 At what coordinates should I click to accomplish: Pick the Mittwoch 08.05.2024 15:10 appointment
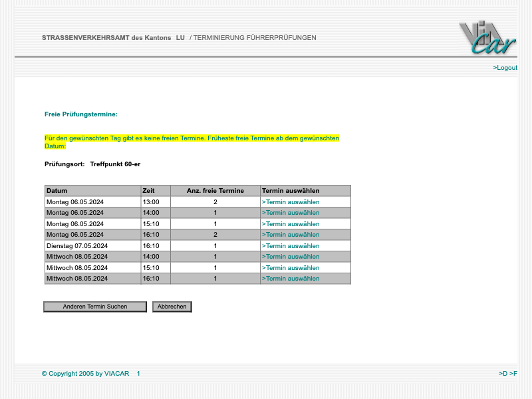[291, 268]
